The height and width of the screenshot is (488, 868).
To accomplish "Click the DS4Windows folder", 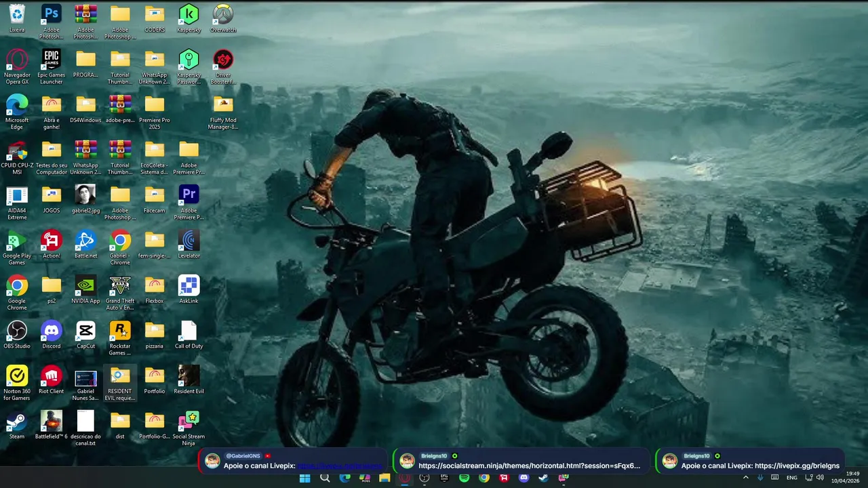I will point(85,108).
